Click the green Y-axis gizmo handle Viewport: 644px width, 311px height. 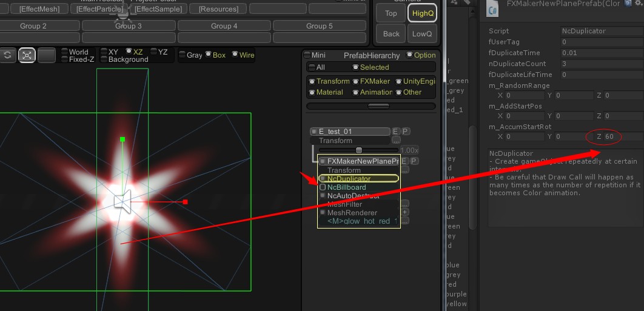(122, 139)
